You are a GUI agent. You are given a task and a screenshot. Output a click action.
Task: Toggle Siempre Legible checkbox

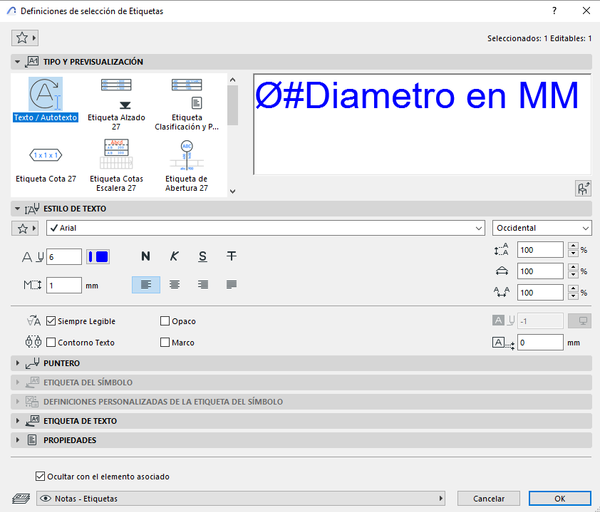click(x=51, y=321)
